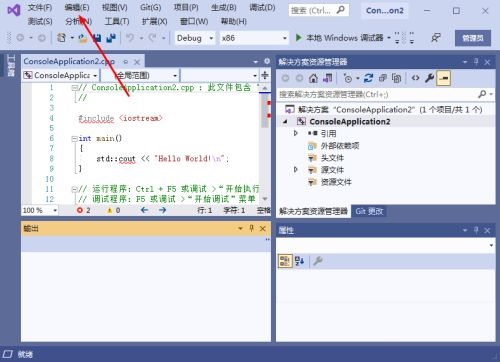Open the 100 % zoom dropdown
500x362 pixels.
40,210
